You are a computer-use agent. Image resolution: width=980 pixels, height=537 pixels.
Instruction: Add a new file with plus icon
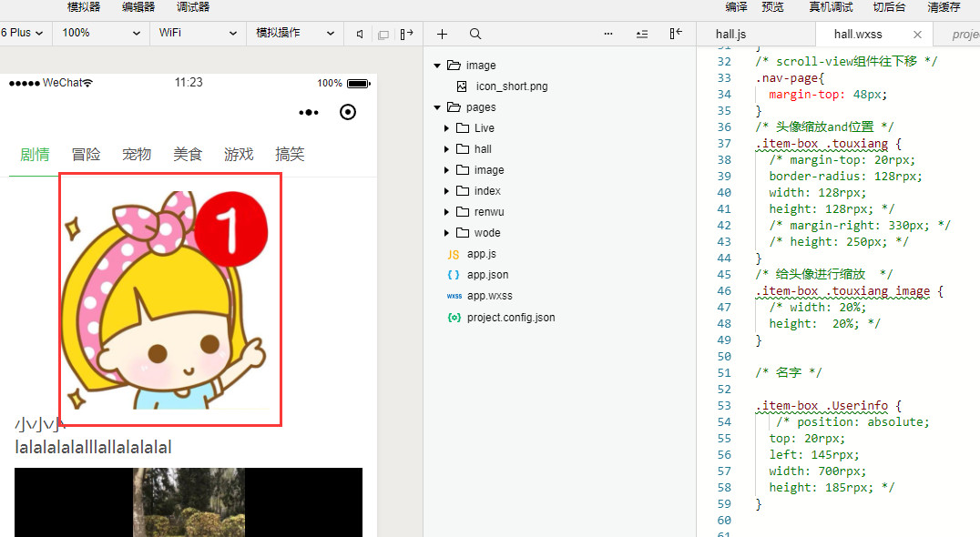tap(442, 34)
